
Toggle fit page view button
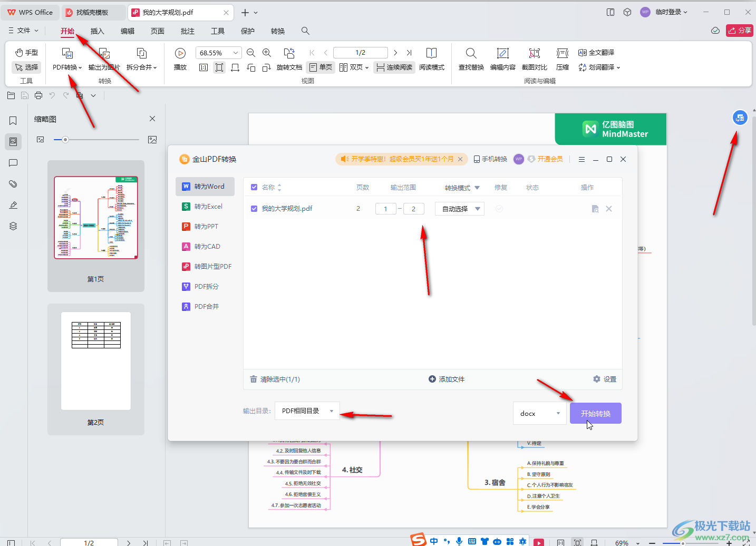pyautogui.click(x=219, y=67)
